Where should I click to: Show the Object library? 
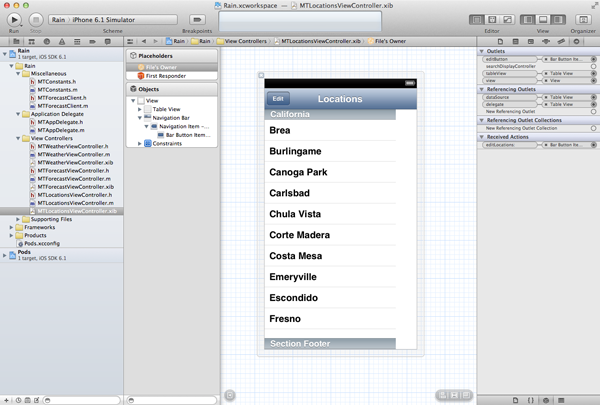(x=546, y=400)
